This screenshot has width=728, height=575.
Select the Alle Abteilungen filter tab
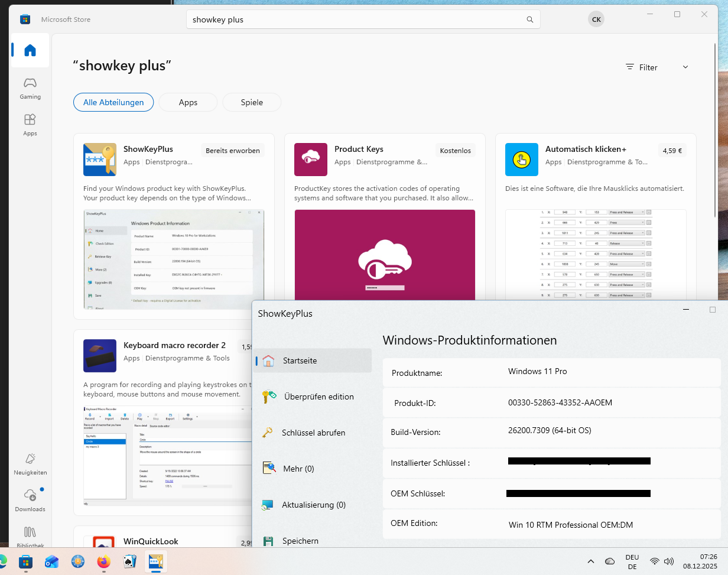(113, 102)
